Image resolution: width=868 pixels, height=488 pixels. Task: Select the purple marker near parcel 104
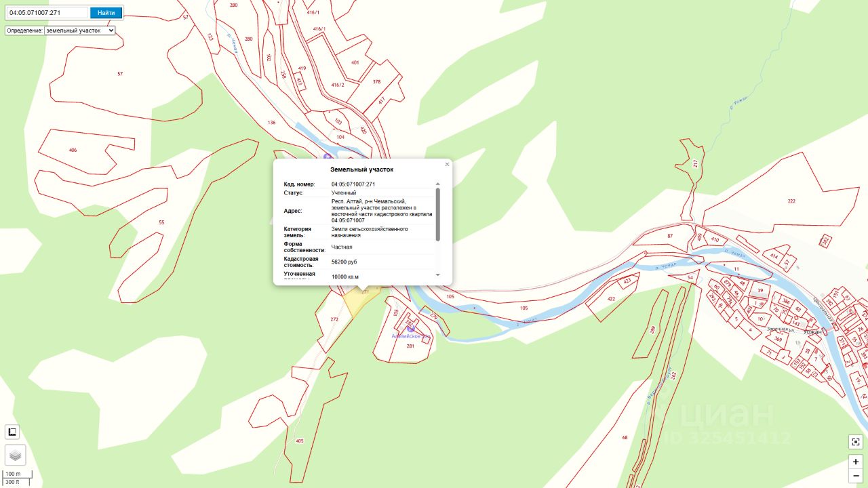[328, 157]
